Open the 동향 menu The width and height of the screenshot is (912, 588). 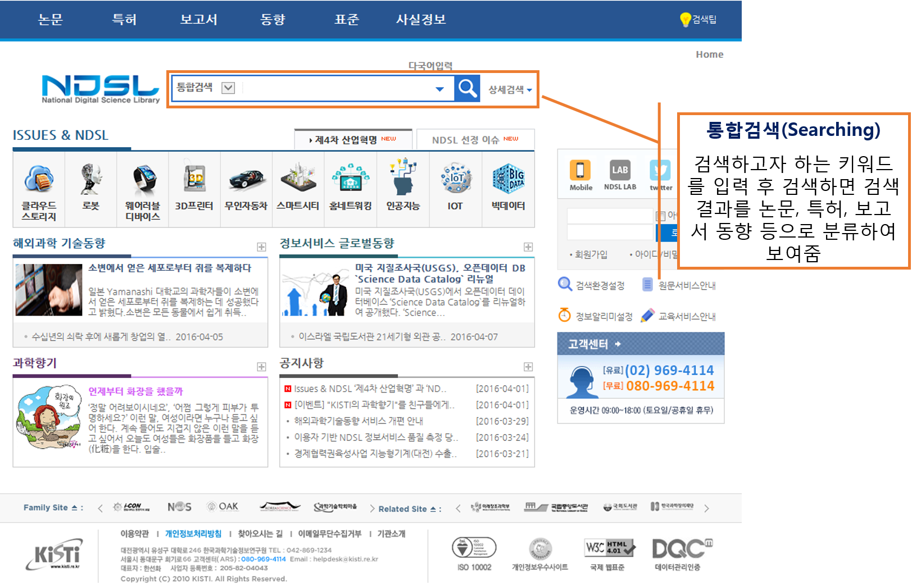click(273, 20)
